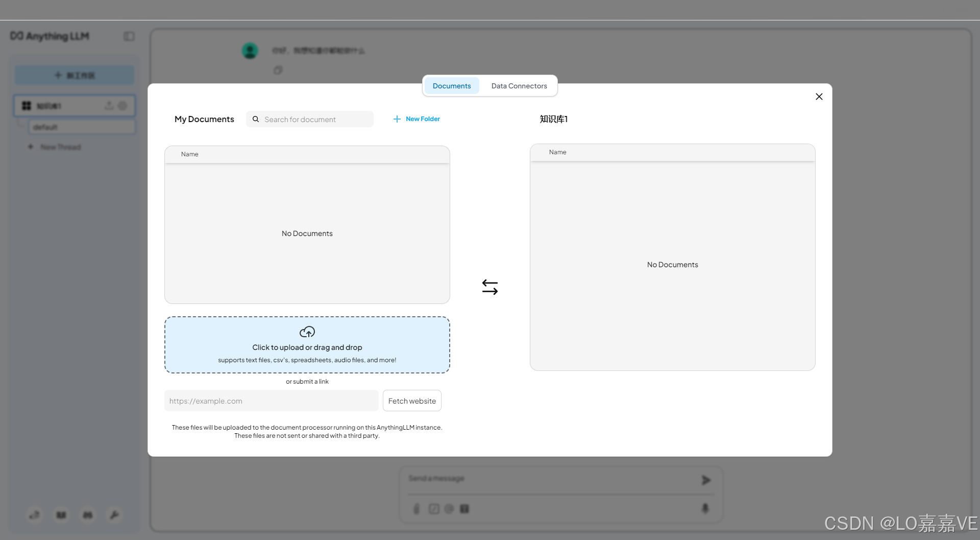Click the 知识库1 workspace heading

[554, 119]
